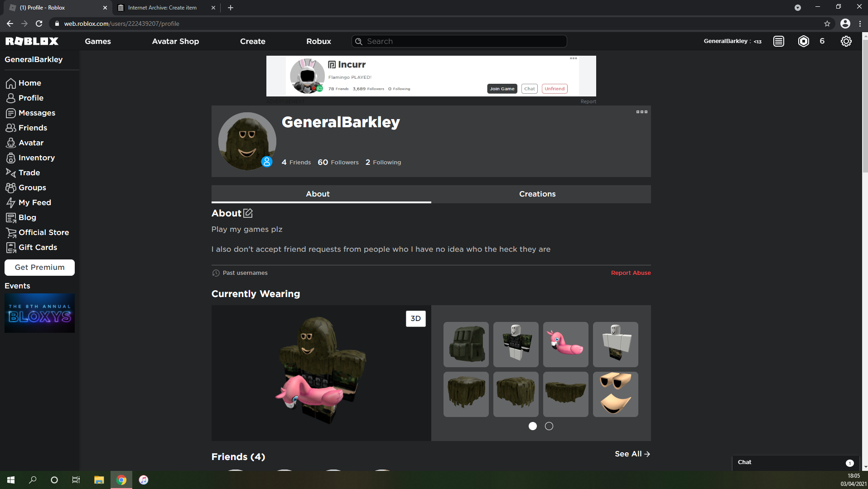Open the Official Store link
868x489 pixels.
(37, 232)
